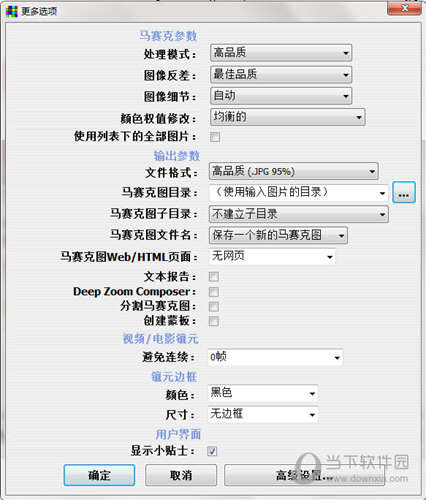Open the 图像细节 dropdown
The height and width of the screenshot is (500, 426).
tap(281, 96)
